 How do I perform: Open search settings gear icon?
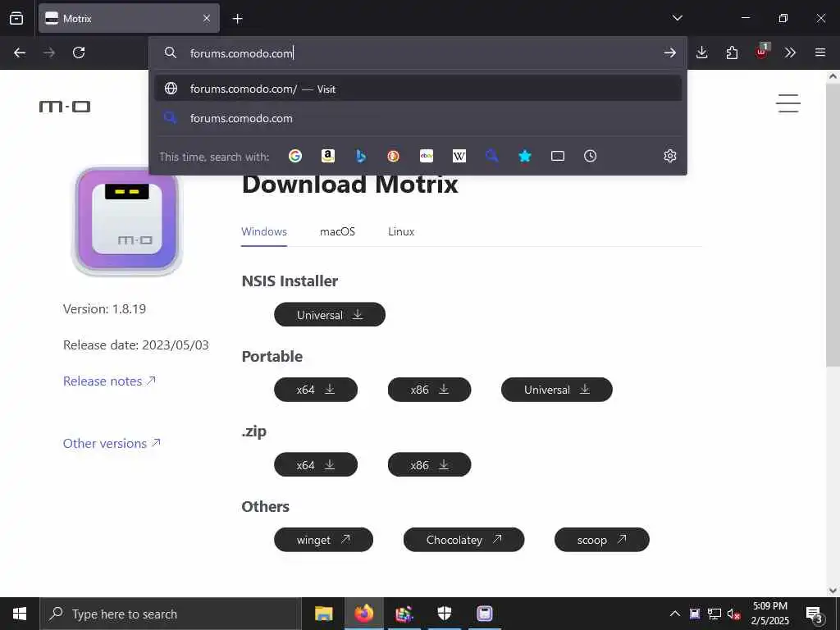coord(669,156)
